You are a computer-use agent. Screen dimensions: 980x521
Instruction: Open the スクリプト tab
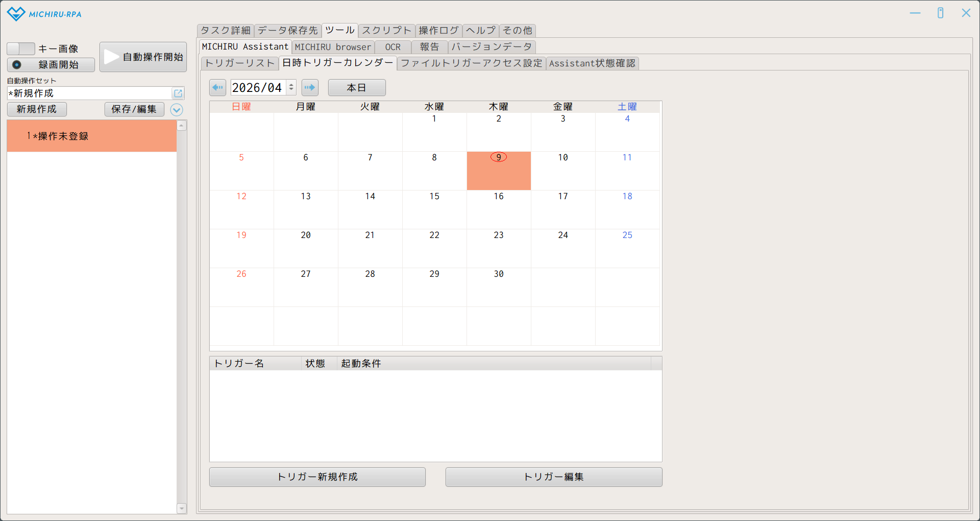(386, 31)
